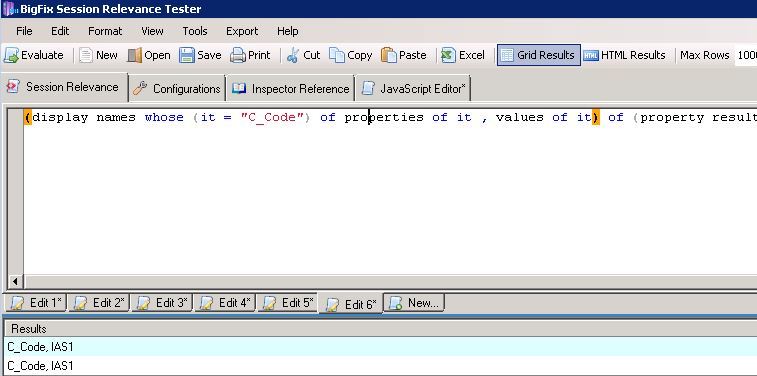The image size is (757, 376).
Task: Save the query with Save icon
Action: coord(187,55)
